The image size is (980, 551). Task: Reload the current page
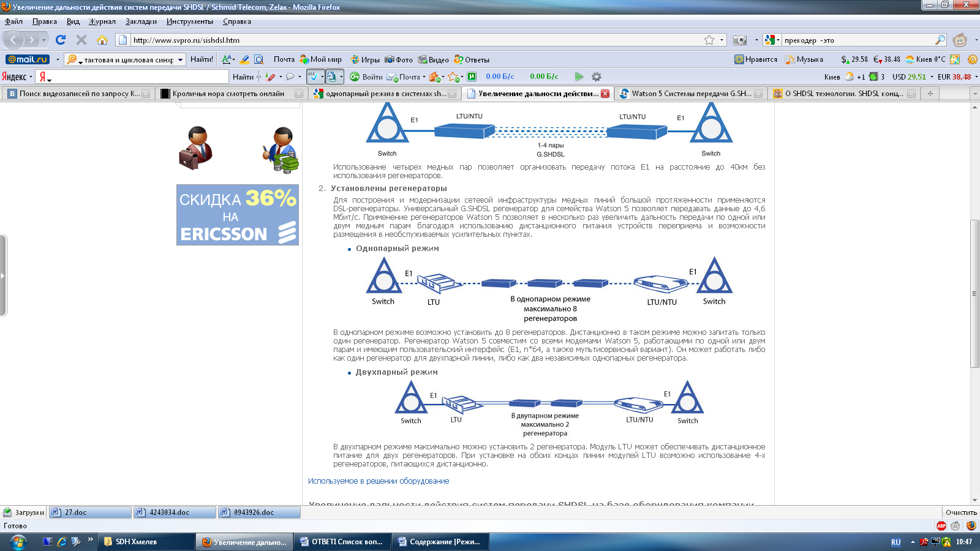61,40
